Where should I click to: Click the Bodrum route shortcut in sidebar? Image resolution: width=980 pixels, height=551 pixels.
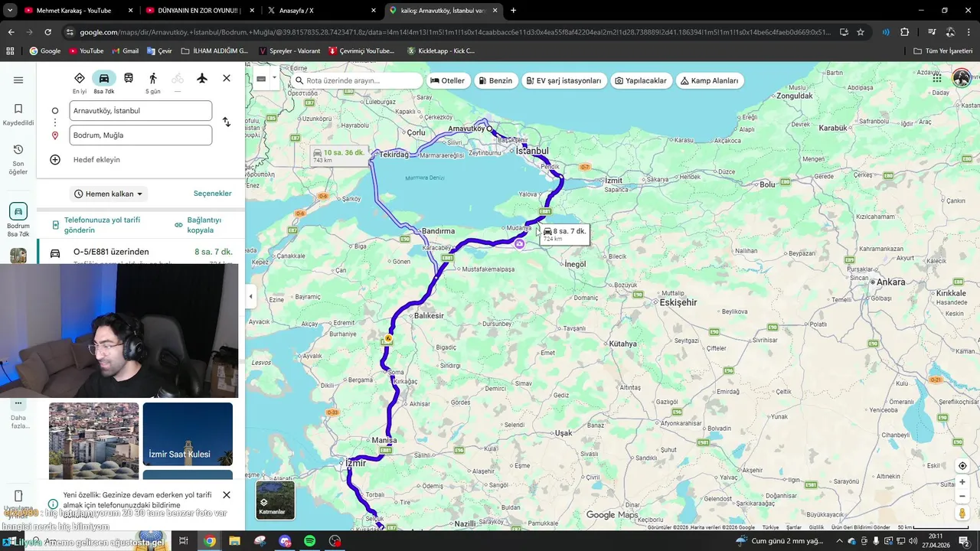tap(18, 220)
